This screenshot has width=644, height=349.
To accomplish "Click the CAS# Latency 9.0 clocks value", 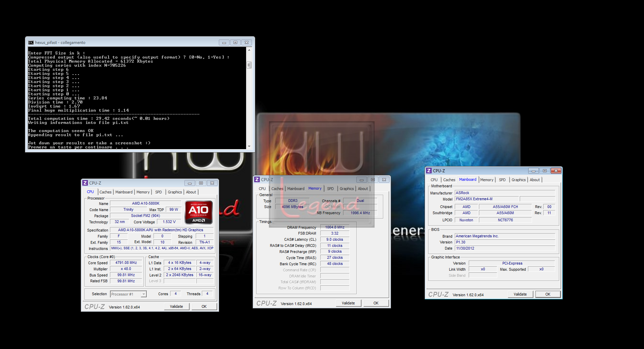I will pyautogui.click(x=335, y=239).
